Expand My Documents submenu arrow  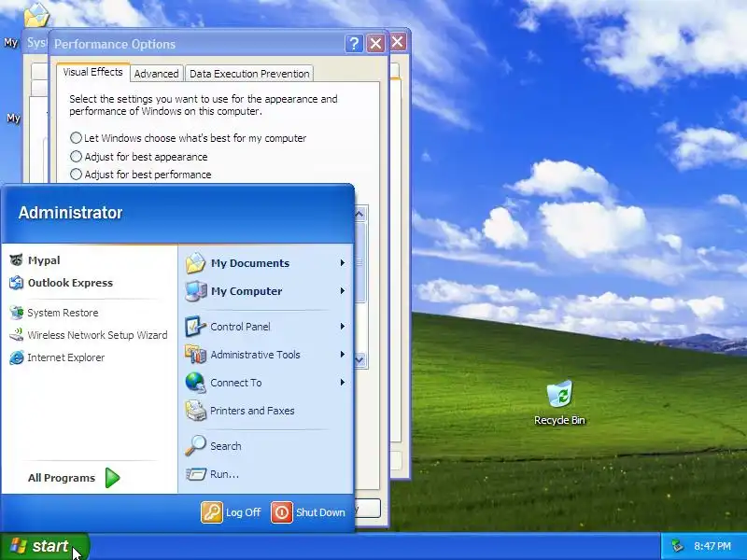[342, 263]
